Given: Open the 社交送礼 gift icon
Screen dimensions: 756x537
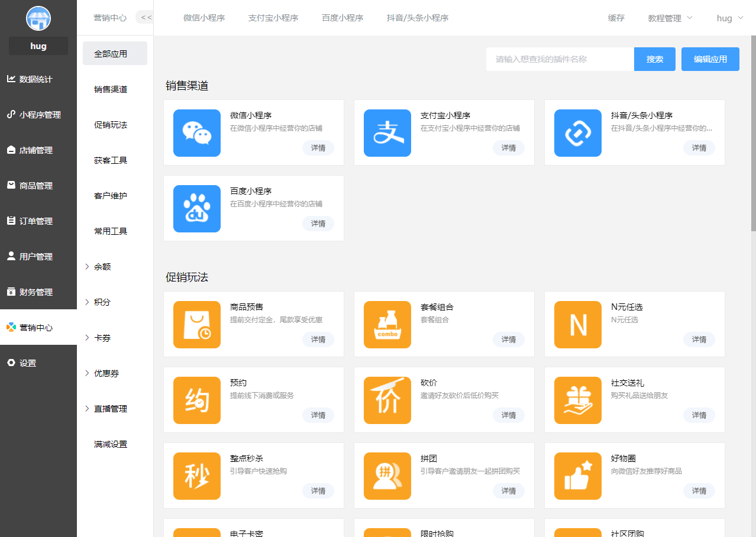Looking at the screenshot, I should (x=578, y=400).
